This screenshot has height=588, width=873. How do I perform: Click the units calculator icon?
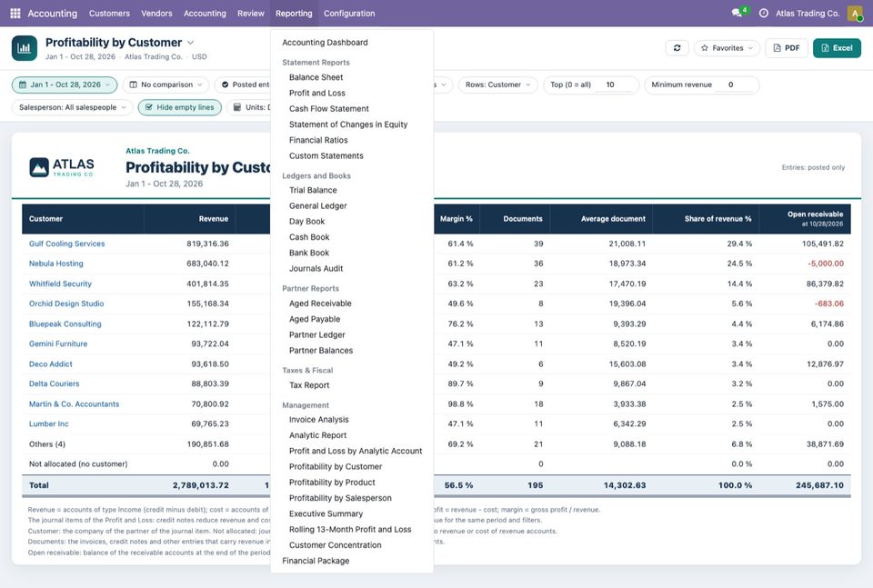coord(237,107)
